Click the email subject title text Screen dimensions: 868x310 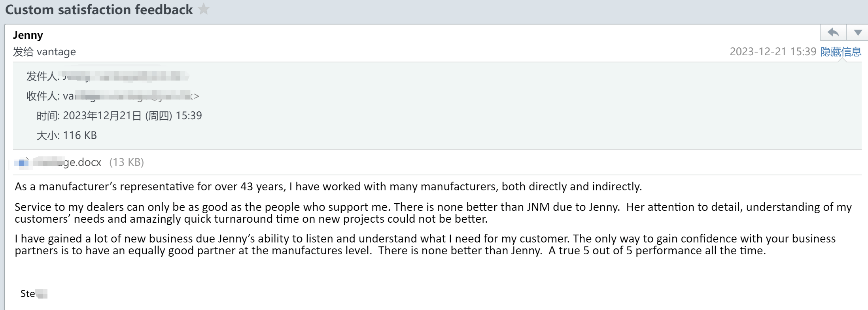click(x=99, y=9)
